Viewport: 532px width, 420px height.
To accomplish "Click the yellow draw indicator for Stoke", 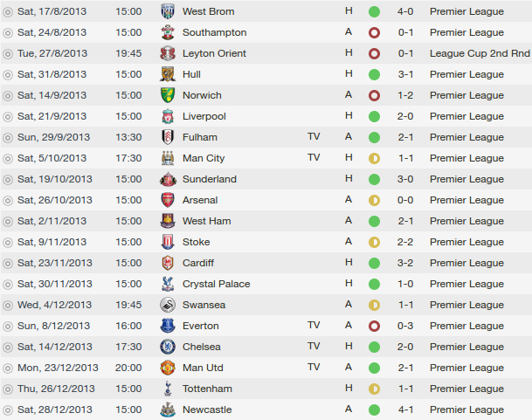I will click(374, 242).
